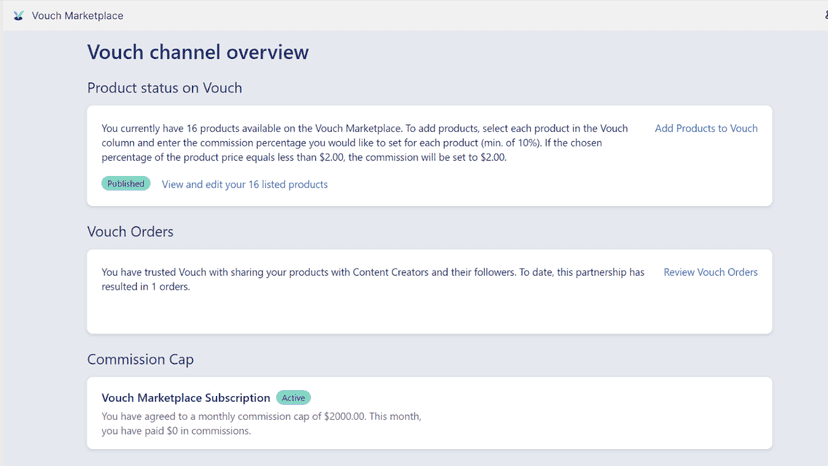Click the 'you have paid $0 in commissions.' text
The height and width of the screenshot is (466, 828).
(x=176, y=431)
